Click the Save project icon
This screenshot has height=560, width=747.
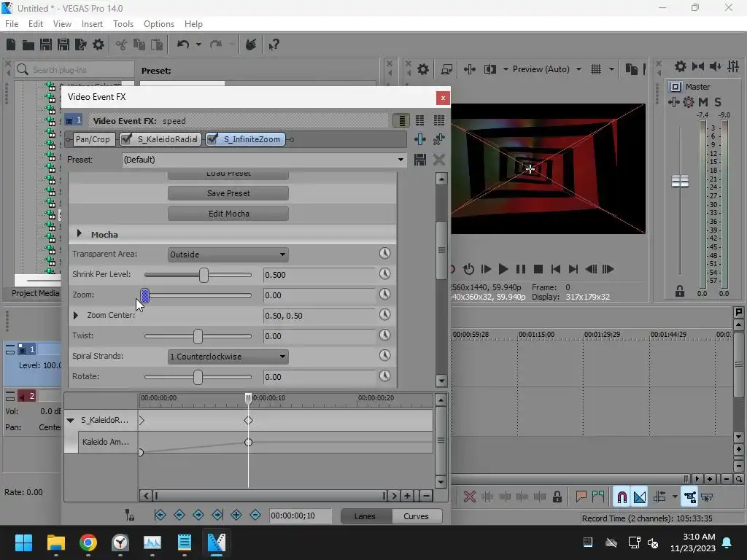pos(46,44)
